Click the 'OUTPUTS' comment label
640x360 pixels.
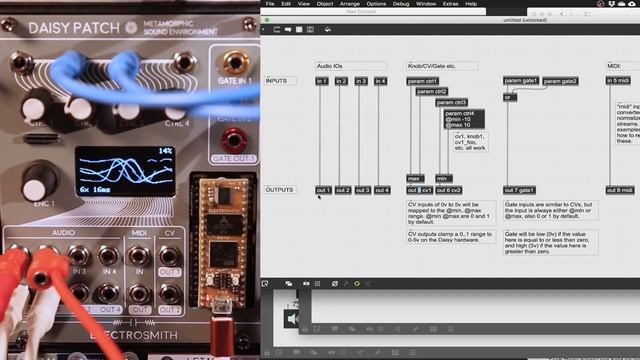(x=280, y=190)
